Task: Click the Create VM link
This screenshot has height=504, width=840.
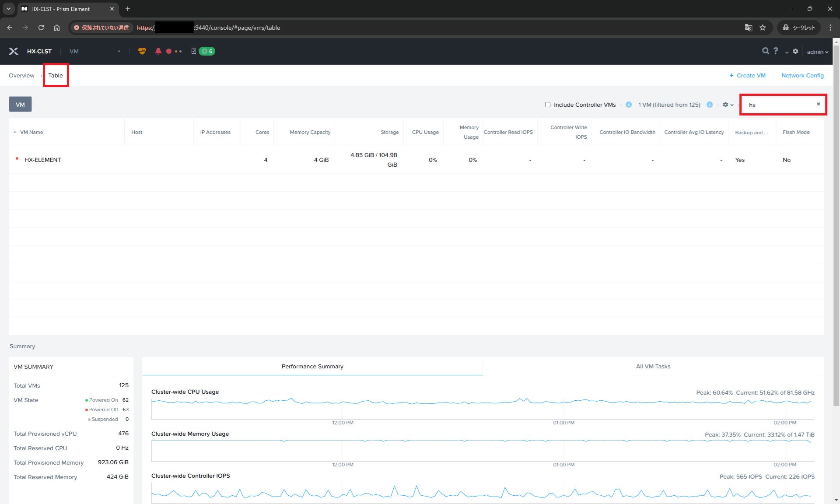Action: [x=747, y=75]
